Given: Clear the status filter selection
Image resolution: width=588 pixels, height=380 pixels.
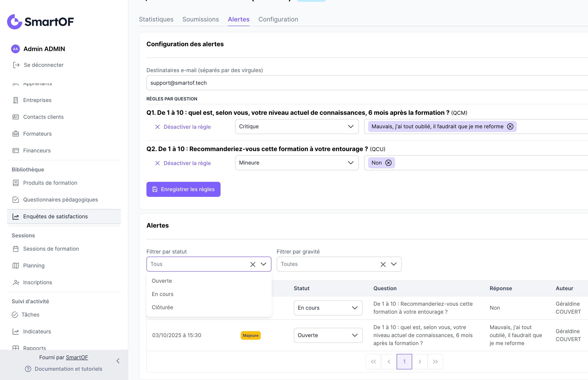Looking at the screenshot, I should point(253,264).
